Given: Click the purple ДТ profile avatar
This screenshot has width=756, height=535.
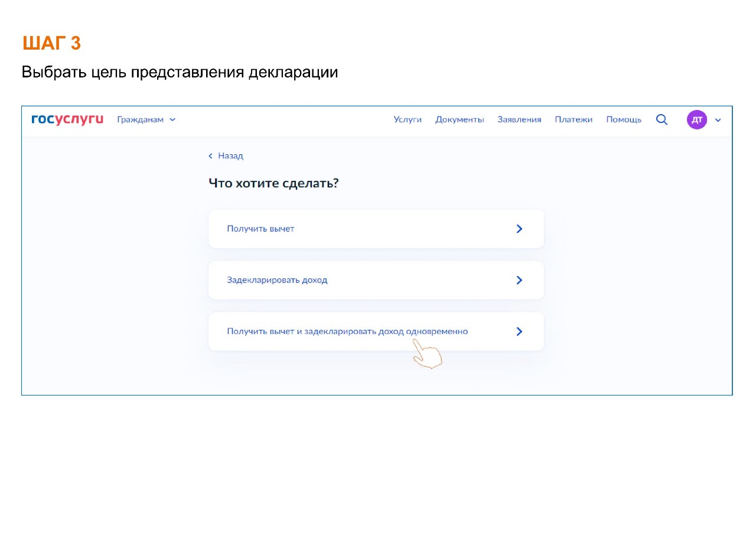Looking at the screenshot, I should click(x=696, y=119).
